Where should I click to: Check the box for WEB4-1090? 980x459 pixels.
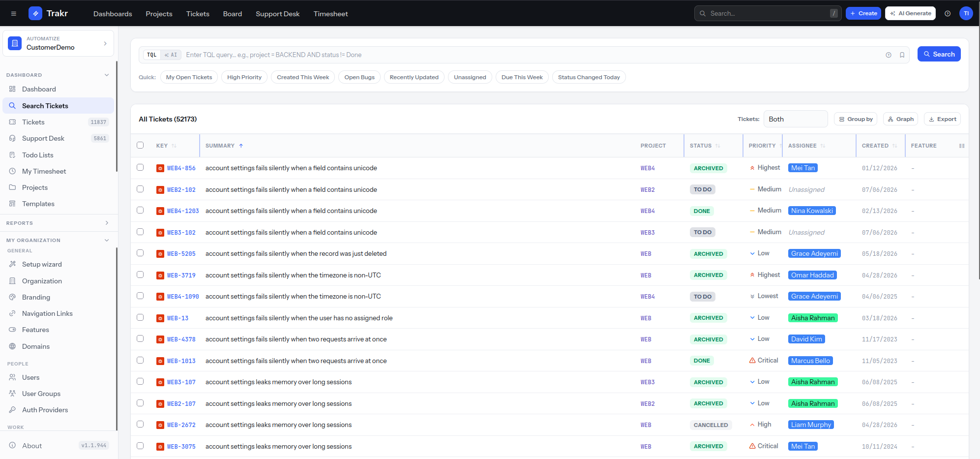click(x=140, y=296)
